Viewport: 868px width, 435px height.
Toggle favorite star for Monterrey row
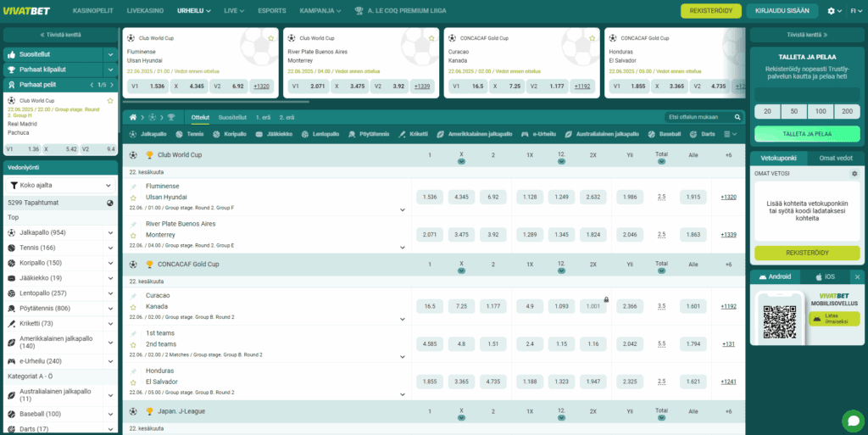tap(133, 235)
